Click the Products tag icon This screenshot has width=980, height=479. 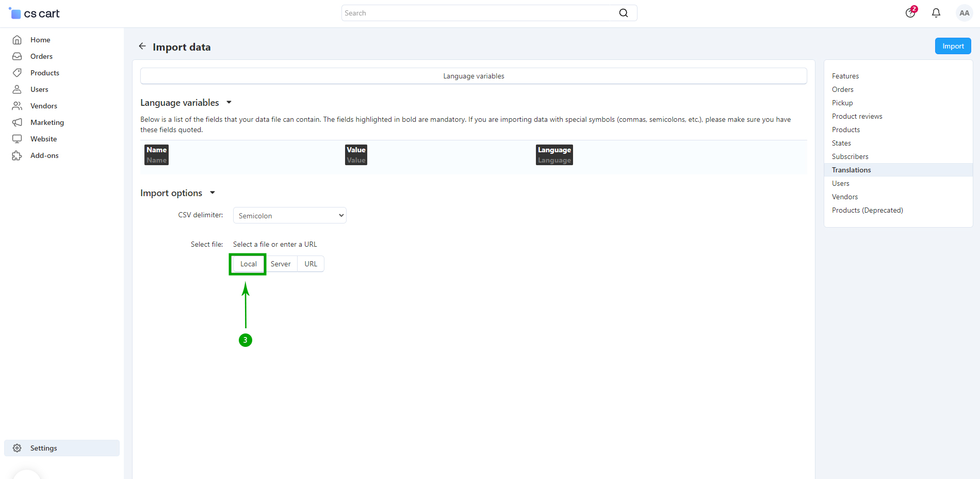[x=17, y=73]
